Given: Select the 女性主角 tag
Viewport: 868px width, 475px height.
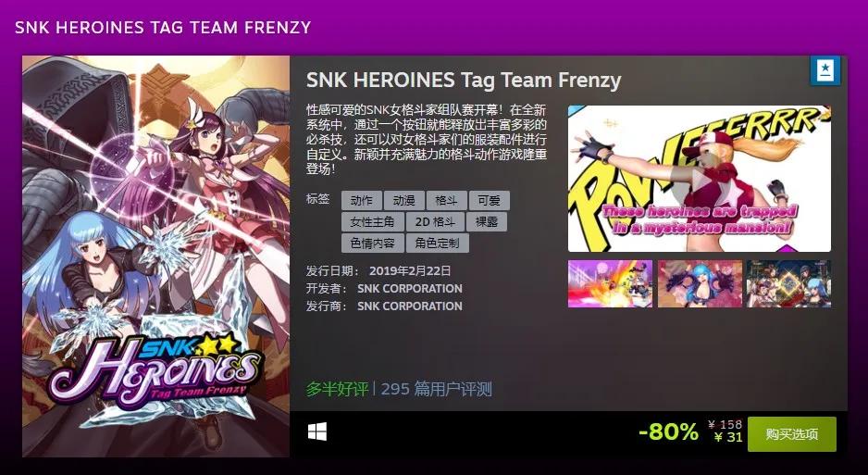Looking at the screenshot, I should click(373, 222).
